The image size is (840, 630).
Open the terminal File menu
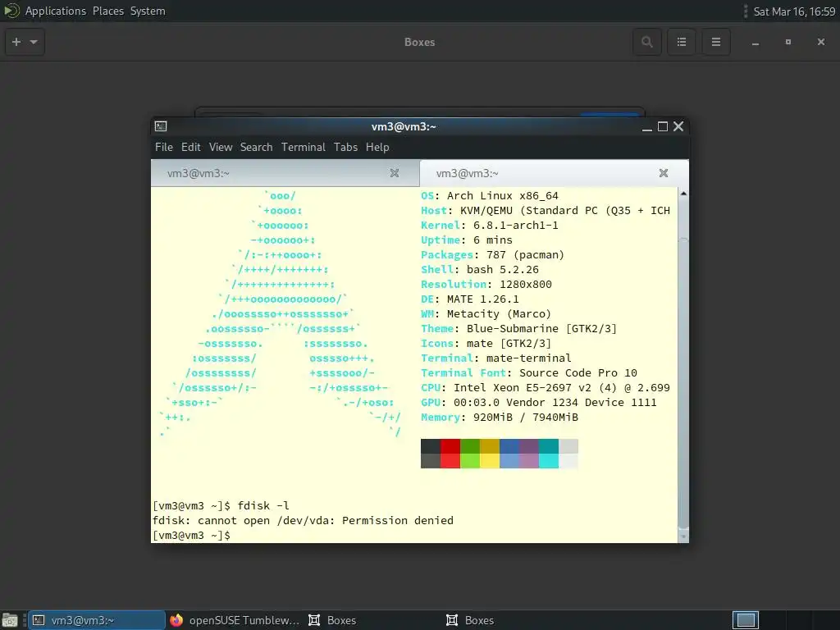point(164,147)
